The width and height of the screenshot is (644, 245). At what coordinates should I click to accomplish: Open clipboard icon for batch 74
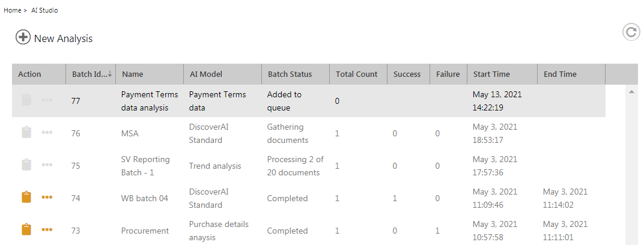26,198
